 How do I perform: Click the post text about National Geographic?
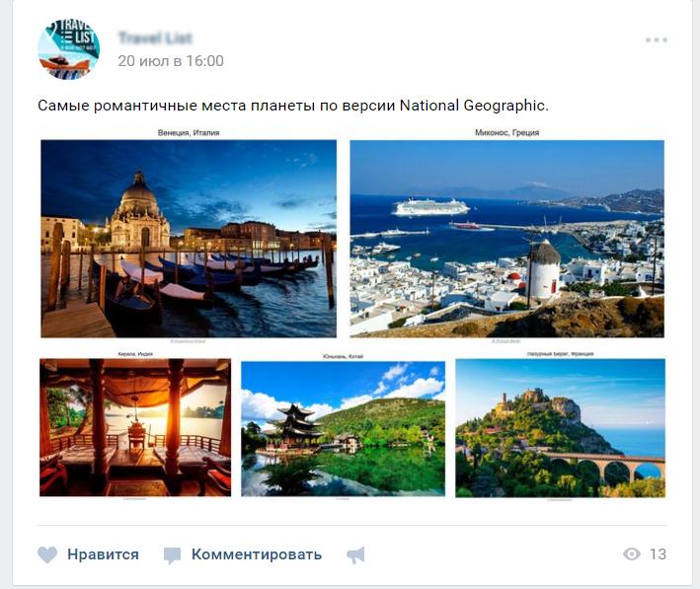(x=293, y=106)
